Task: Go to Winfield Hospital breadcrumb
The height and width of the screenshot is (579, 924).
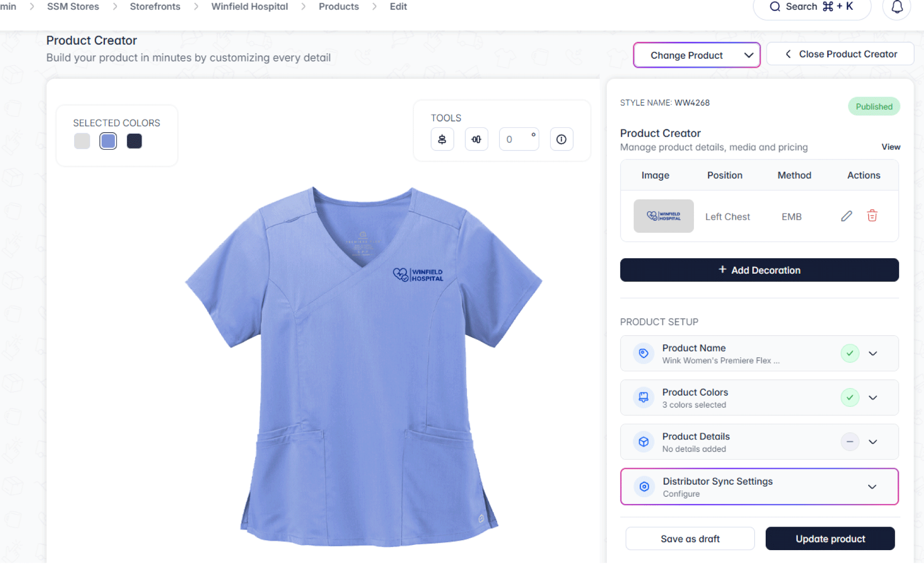Action: (249, 7)
